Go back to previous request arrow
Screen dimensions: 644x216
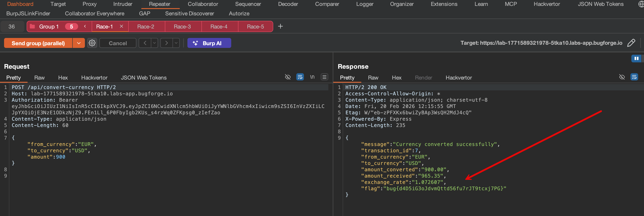pos(145,43)
